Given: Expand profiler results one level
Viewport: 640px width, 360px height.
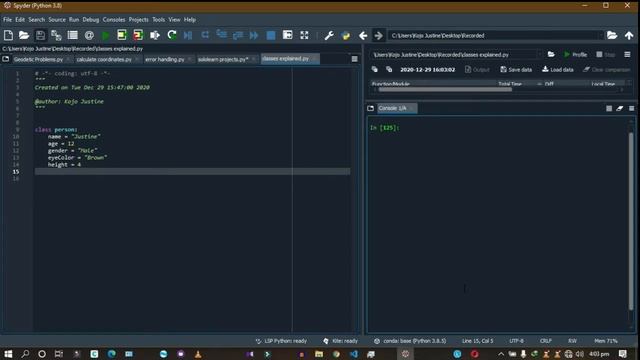Looking at the screenshot, I should coord(389,69).
